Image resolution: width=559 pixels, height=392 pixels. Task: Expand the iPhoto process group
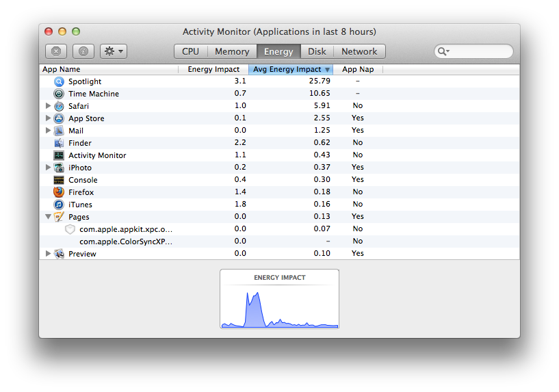click(48, 167)
